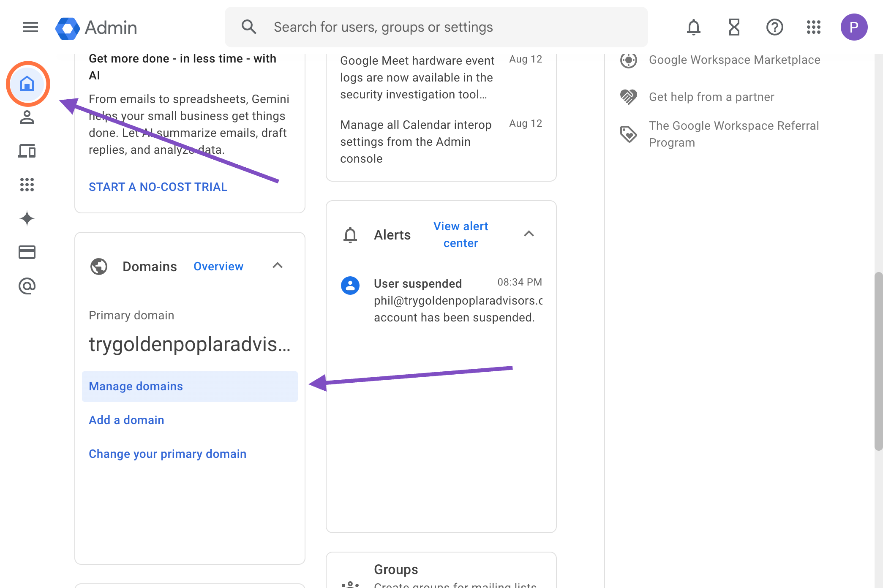
Task: Collapse the Domains card chevron
Action: click(278, 266)
